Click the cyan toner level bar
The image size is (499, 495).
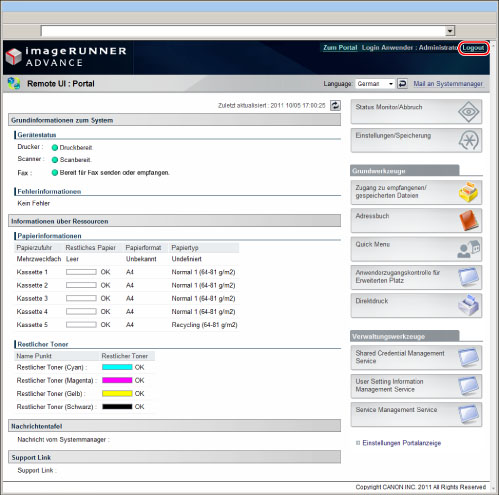coord(117,367)
